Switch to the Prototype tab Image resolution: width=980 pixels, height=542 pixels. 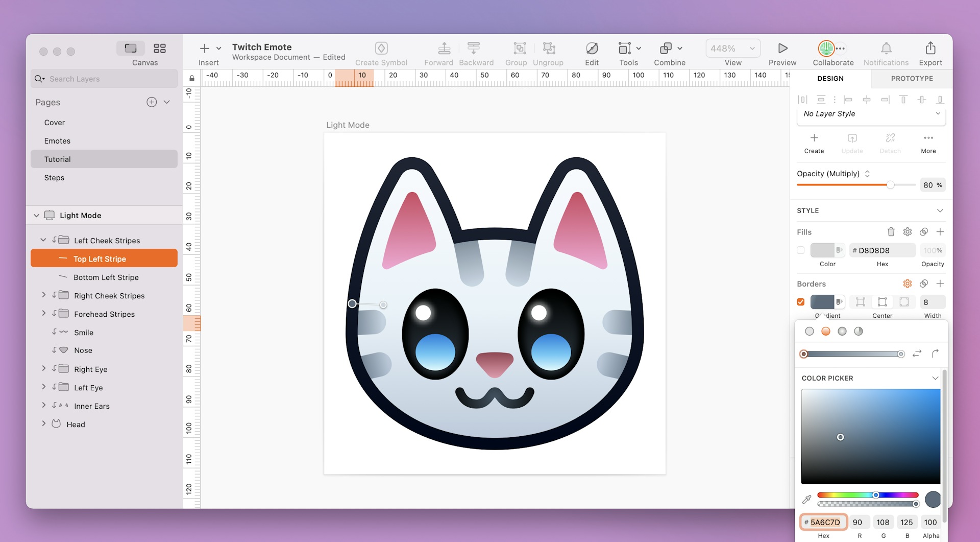(911, 79)
